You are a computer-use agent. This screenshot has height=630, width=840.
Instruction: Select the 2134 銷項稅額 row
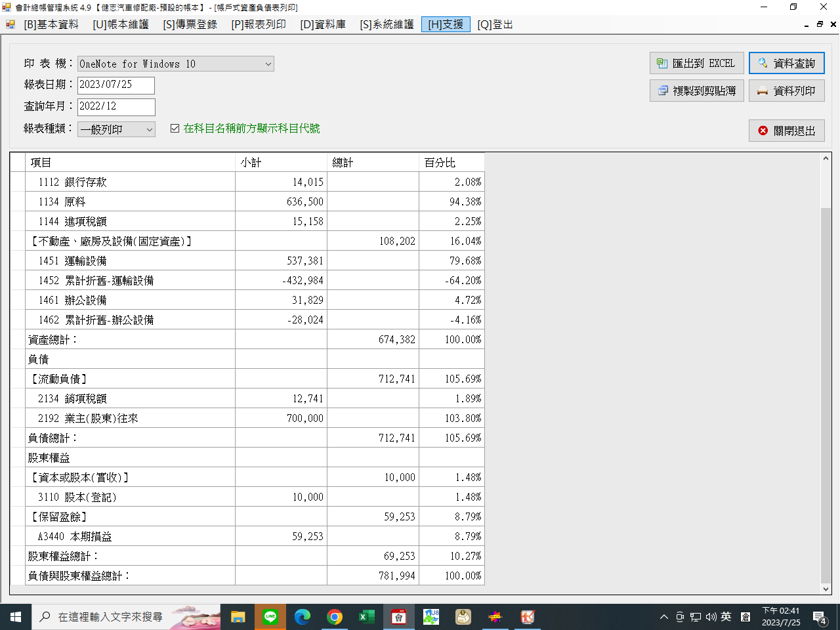[248, 398]
